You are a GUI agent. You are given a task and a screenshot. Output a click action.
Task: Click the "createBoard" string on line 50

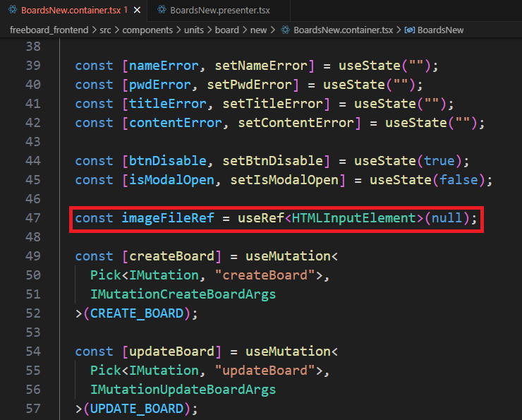pyautogui.click(x=265, y=275)
